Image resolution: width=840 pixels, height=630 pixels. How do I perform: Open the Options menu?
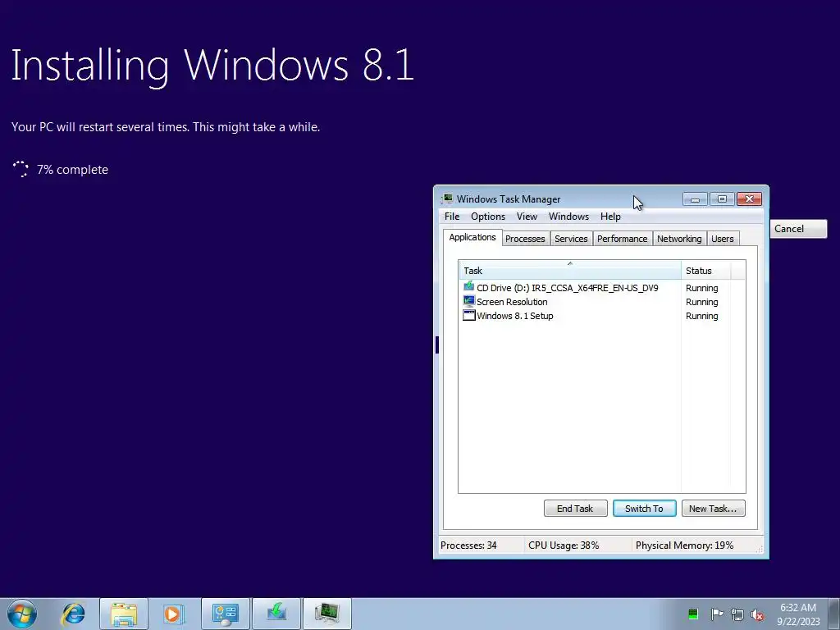click(x=487, y=217)
